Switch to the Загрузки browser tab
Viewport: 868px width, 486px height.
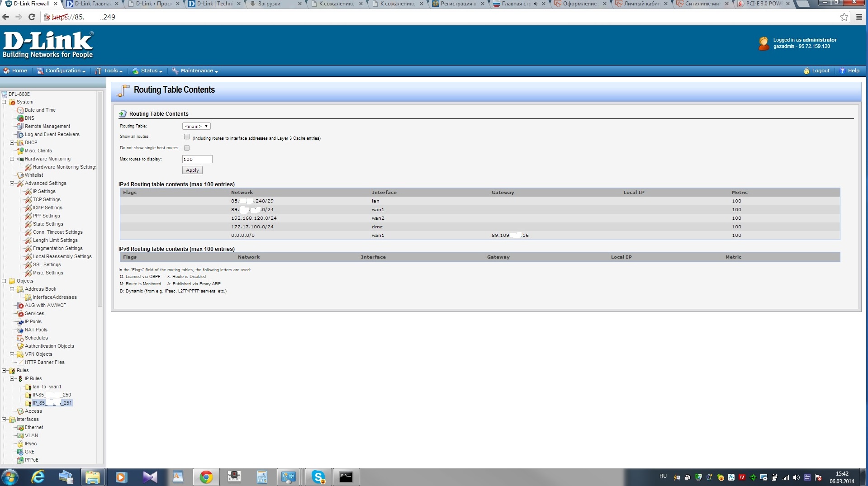[x=275, y=4]
